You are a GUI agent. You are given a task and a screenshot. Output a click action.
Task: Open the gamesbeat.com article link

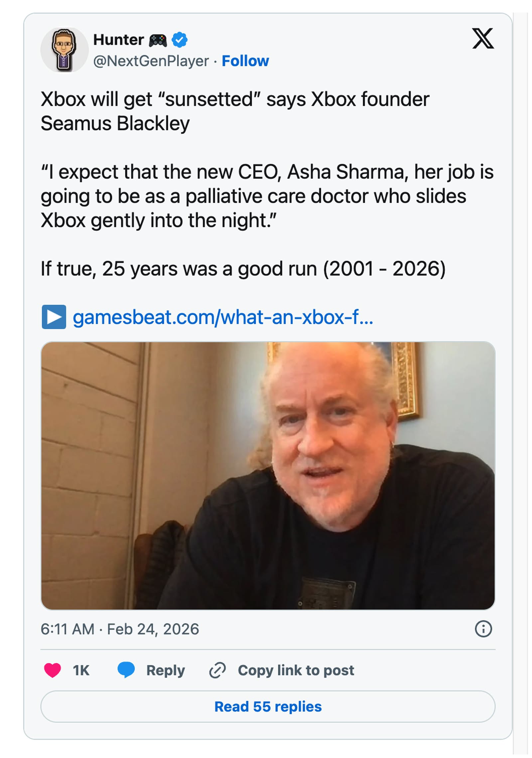(223, 317)
